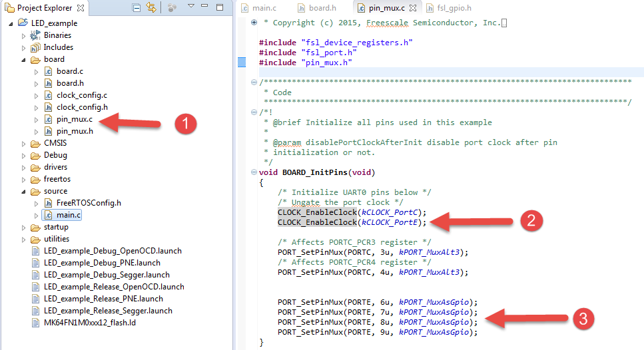
Task: Fold the @brief doc comment
Action: pos(254,112)
